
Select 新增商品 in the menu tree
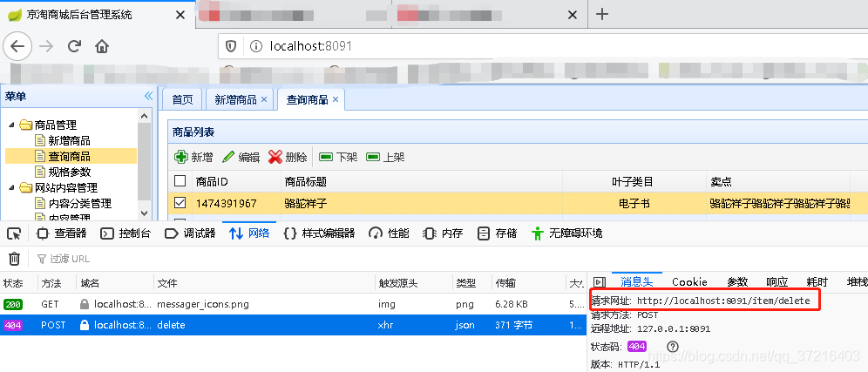tap(69, 141)
